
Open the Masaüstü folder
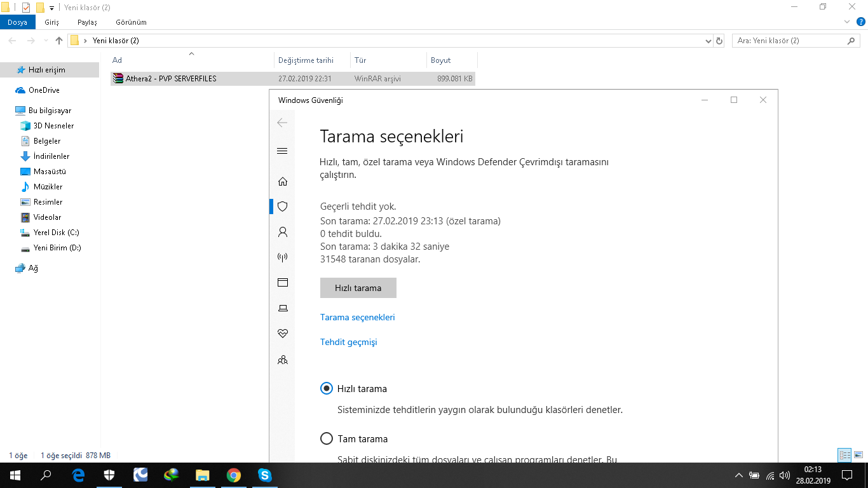pos(50,172)
